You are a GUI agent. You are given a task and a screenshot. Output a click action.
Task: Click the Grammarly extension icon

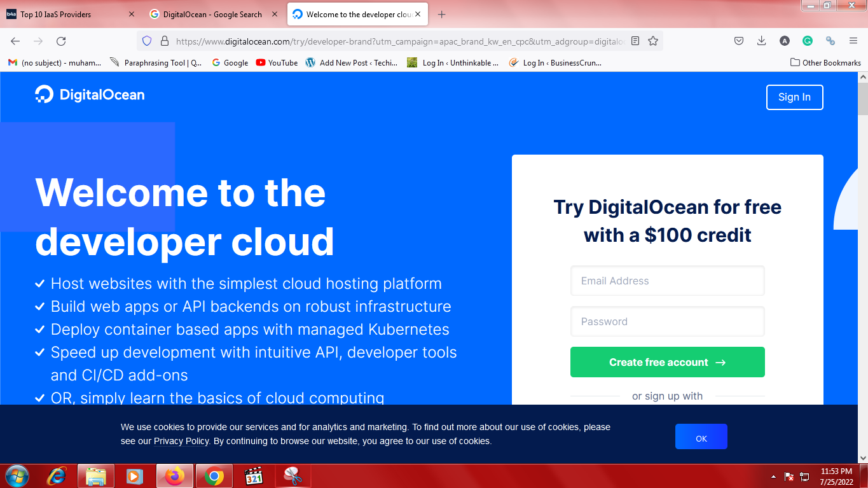pos(808,41)
